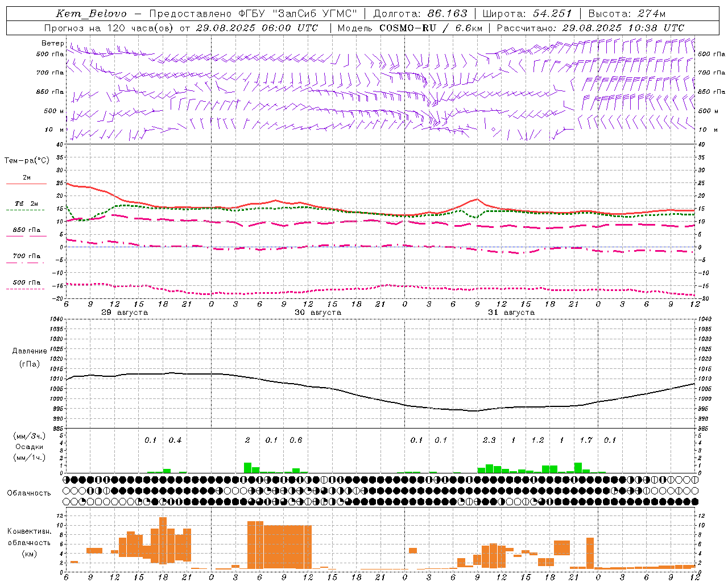The width and height of the screenshot is (728, 582).
Task: Click the precipitation value "1.2"
Action: (x=537, y=440)
